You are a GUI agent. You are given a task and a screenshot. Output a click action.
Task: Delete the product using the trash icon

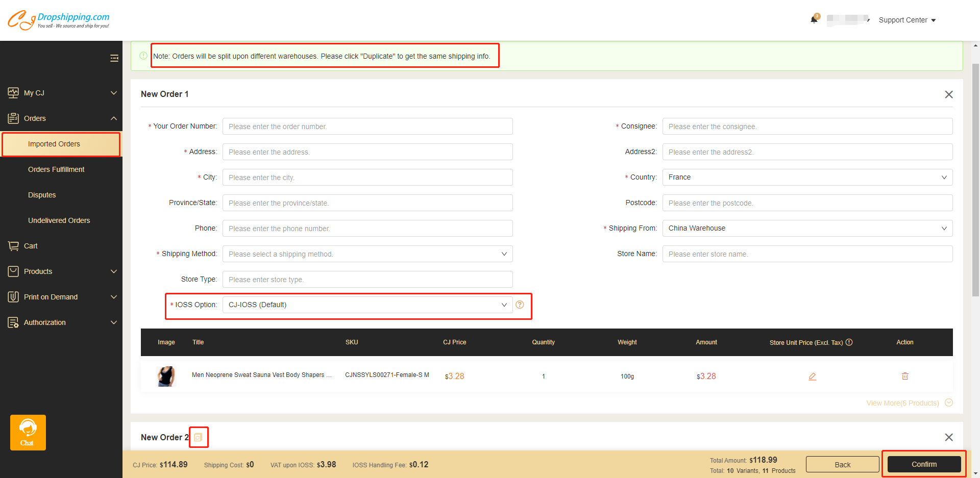point(904,376)
